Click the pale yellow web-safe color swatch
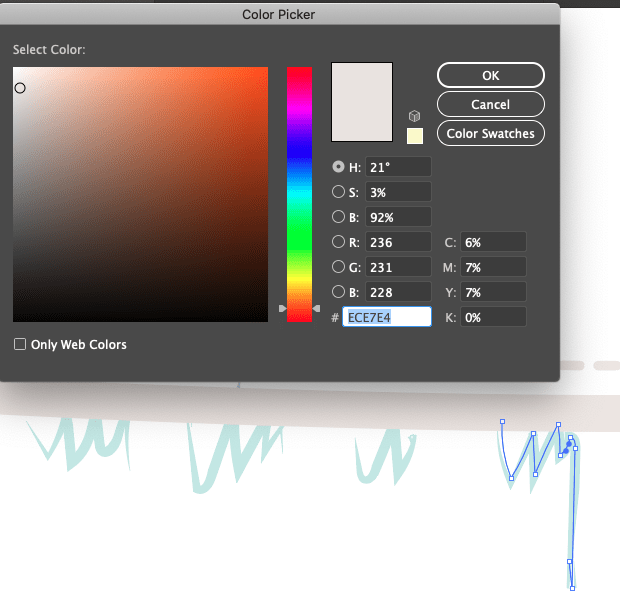 tap(415, 136)
